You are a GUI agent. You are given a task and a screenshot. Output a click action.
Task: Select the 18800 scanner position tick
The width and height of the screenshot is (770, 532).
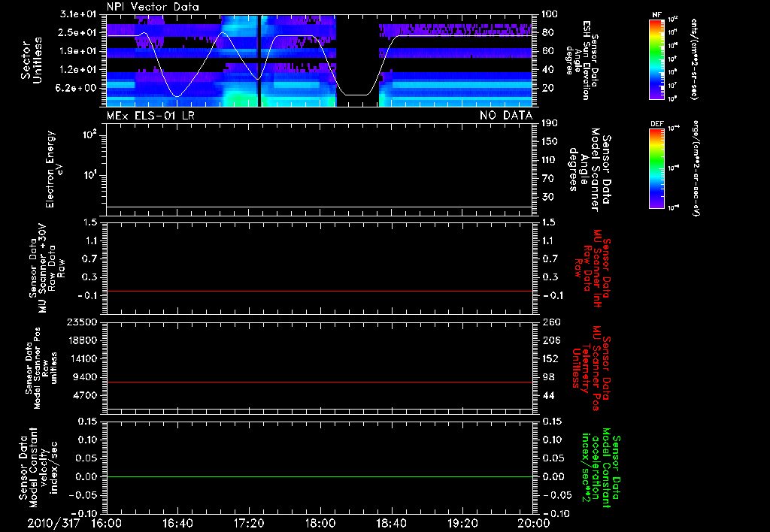[x=82, y=340]
